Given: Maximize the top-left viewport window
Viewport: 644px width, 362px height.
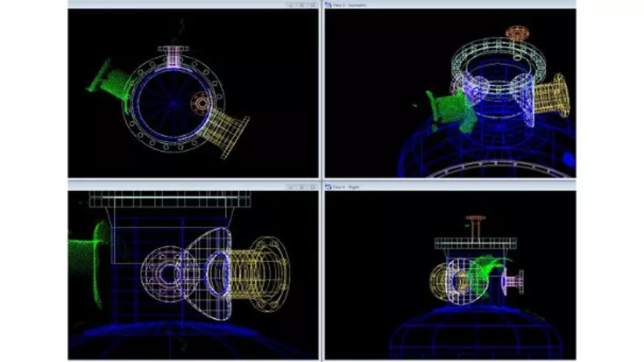Looking at the screenshot, I should [301, 4].
